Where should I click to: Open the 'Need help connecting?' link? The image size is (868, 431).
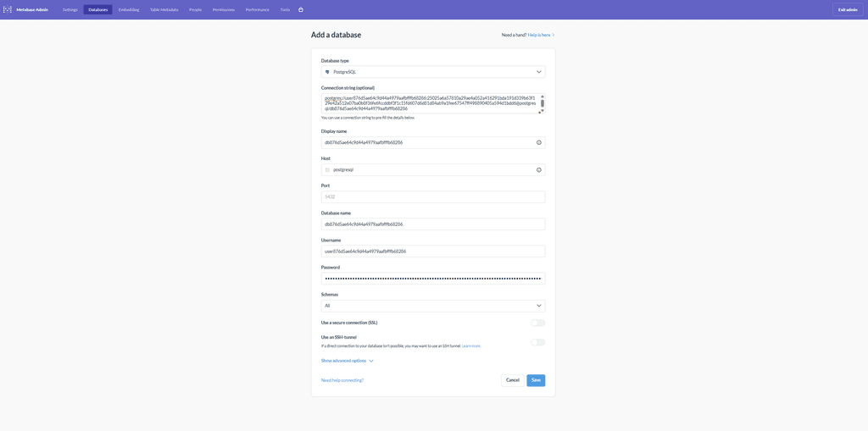tap(342, 380)
